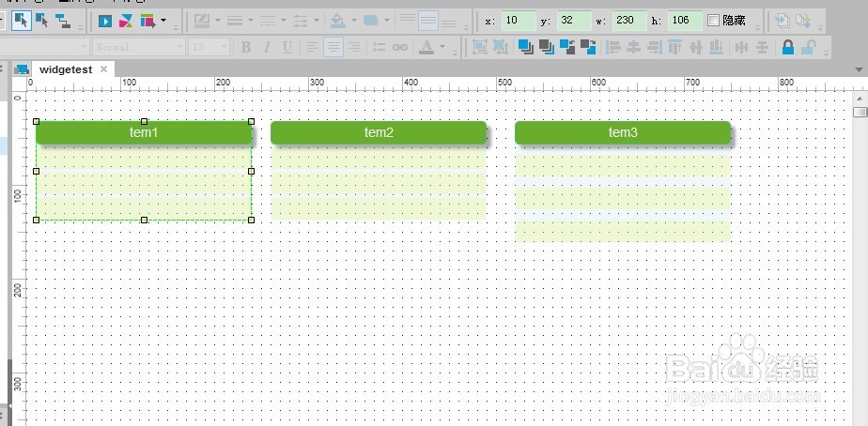Image resolution: width=868 pixels, height=426 pixels.
Task: Click Bring Forward icon
Action: (x=567, y=48)
